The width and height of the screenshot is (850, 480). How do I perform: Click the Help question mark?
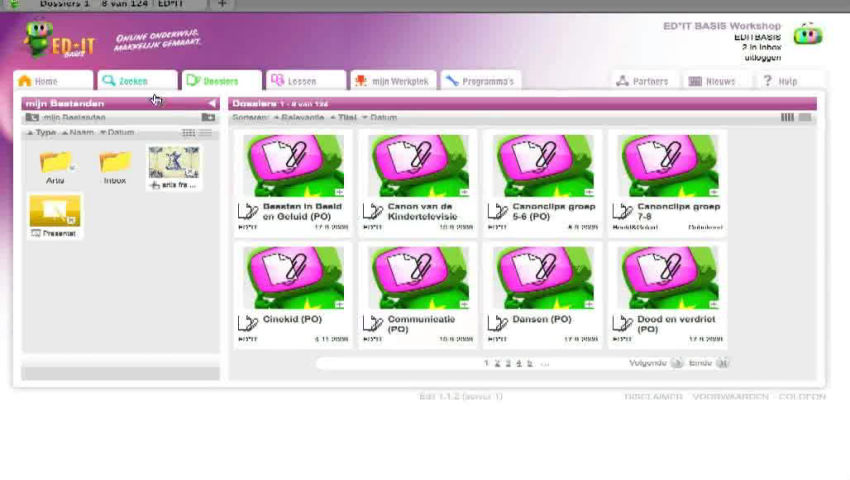point(768,81)
